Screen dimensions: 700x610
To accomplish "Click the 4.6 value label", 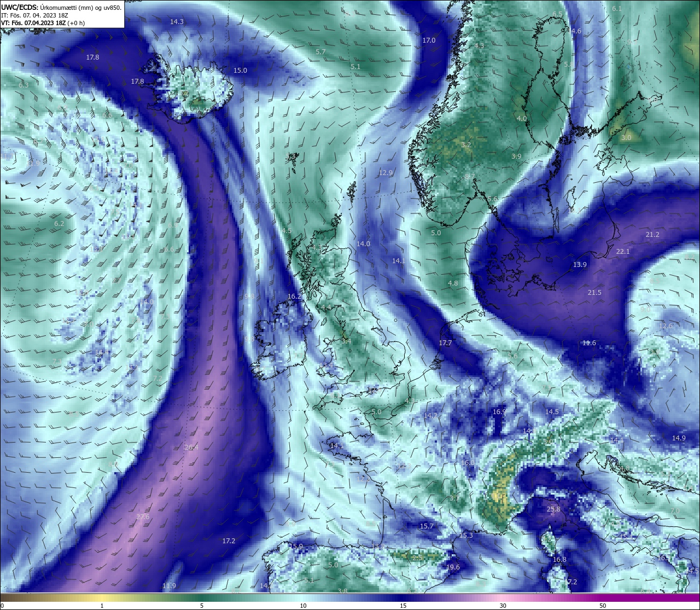I will point(576,31).
